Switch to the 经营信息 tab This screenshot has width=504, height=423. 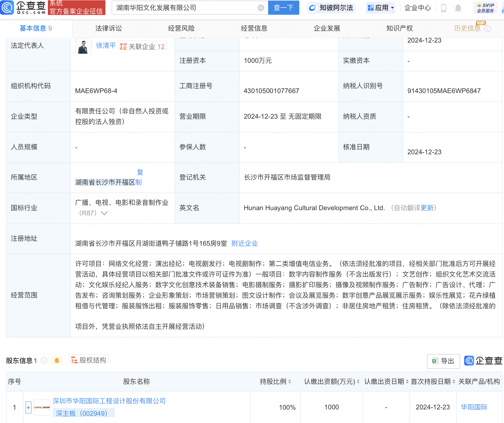(254, 28)
